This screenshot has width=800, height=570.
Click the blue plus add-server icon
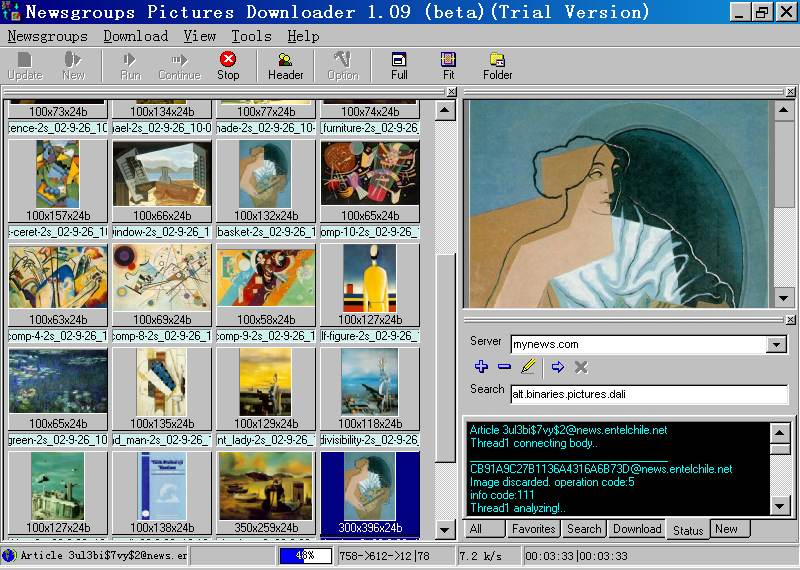(481, 367)
